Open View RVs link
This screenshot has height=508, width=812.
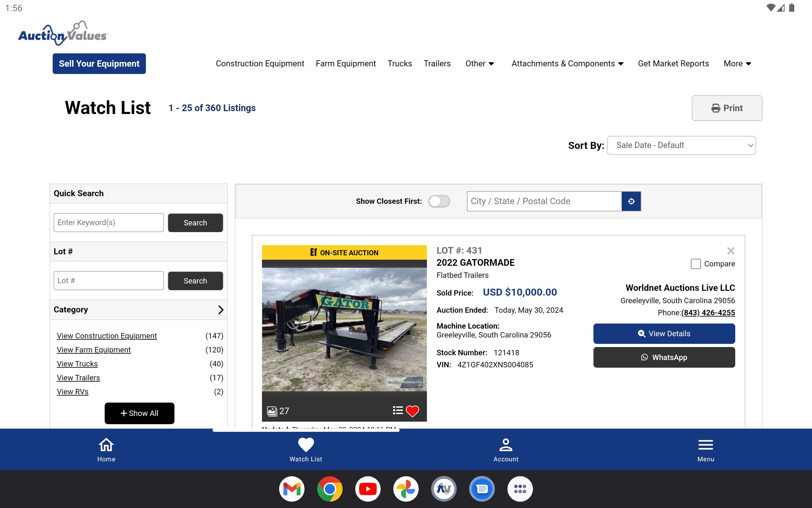coord(72,392)
